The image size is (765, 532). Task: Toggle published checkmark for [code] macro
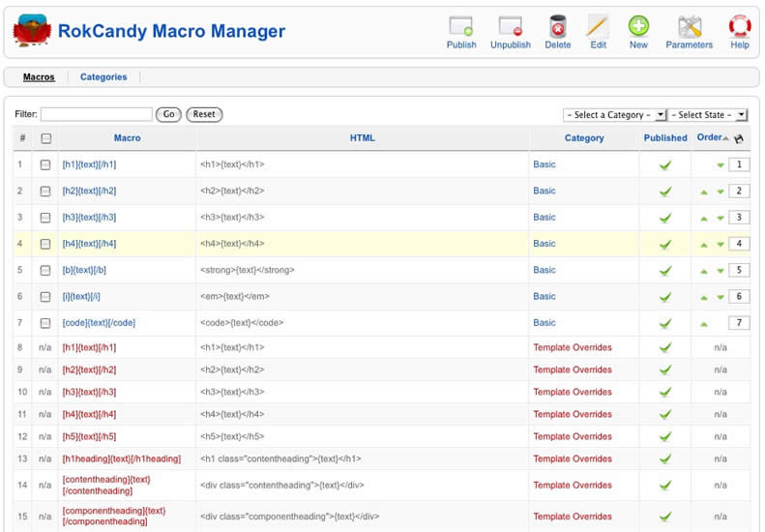665,323
